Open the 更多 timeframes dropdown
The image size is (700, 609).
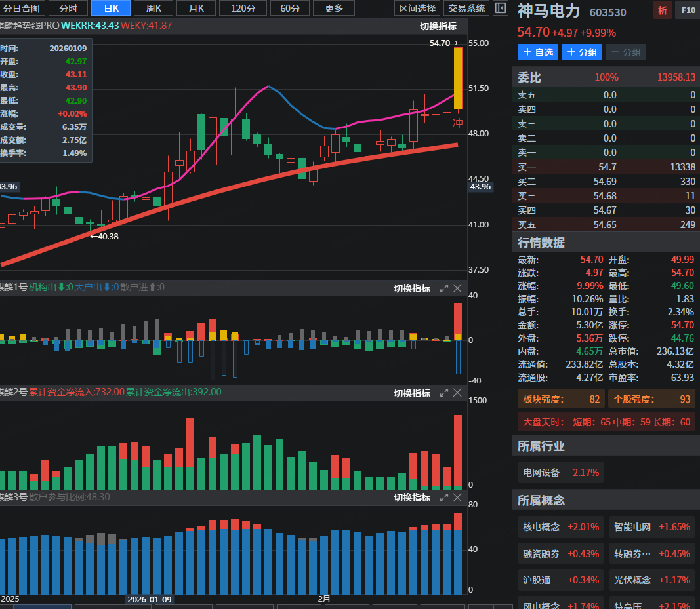[x=334, y=9]
